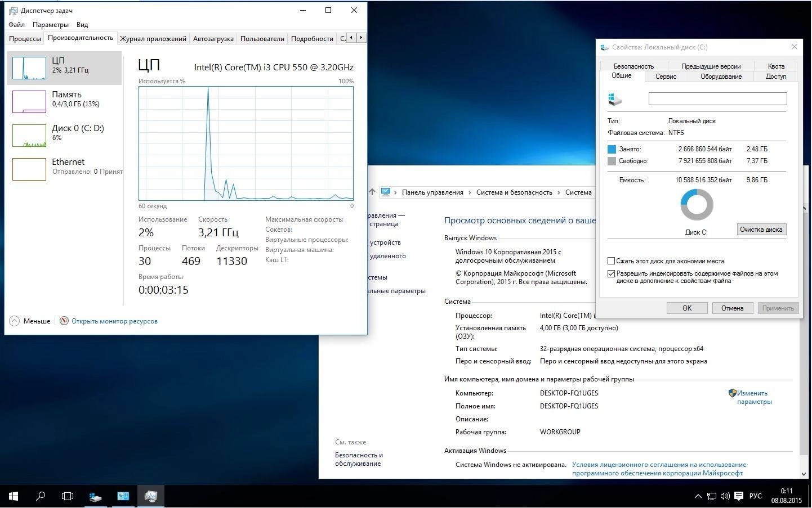The height and width of the screenshot is (508, 812).
Task: Open the resource monitor link
Action: pyautogui.click(x=114, y=321)
